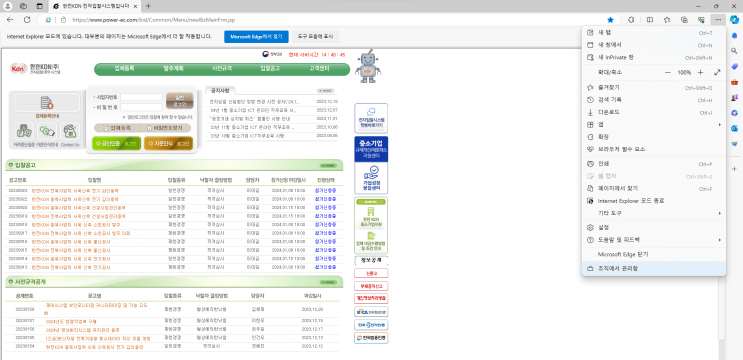Click the zoom in plus button in menu
This screenshot has width=743, height=360.
(x=700, y=72)
